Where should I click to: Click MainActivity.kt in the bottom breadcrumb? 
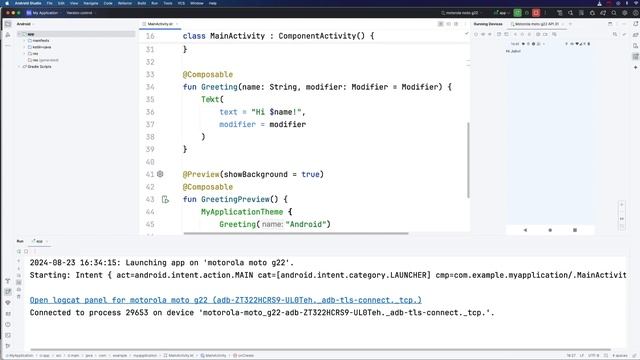click(179, 356)
